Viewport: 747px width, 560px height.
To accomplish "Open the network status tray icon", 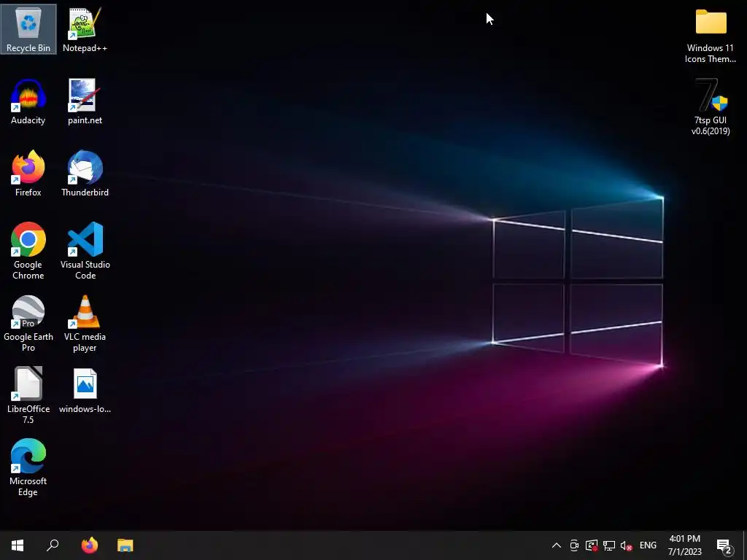I will tap(609, 545).
